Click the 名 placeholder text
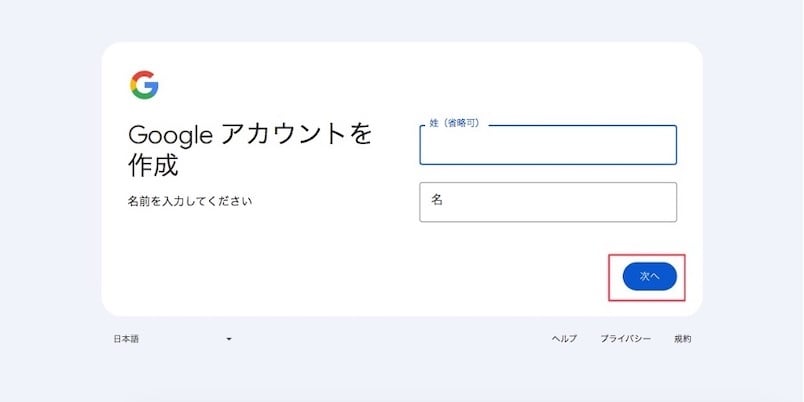804x402 pixels. (437, 200)
